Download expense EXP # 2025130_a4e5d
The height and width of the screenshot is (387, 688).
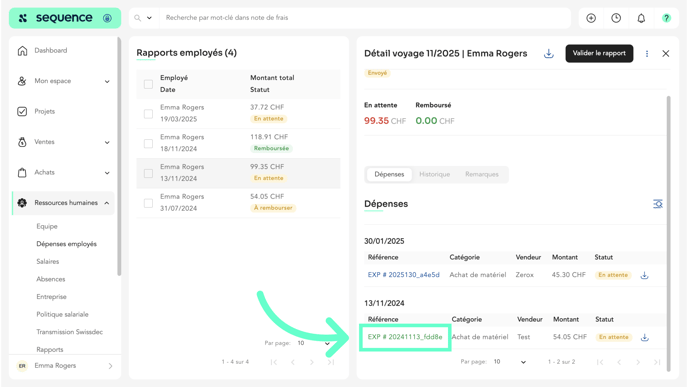pos(644,275)
